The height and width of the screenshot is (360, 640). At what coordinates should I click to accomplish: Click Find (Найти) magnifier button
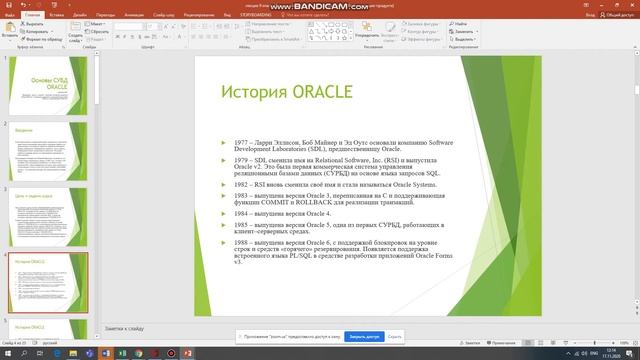coord(459,24)
